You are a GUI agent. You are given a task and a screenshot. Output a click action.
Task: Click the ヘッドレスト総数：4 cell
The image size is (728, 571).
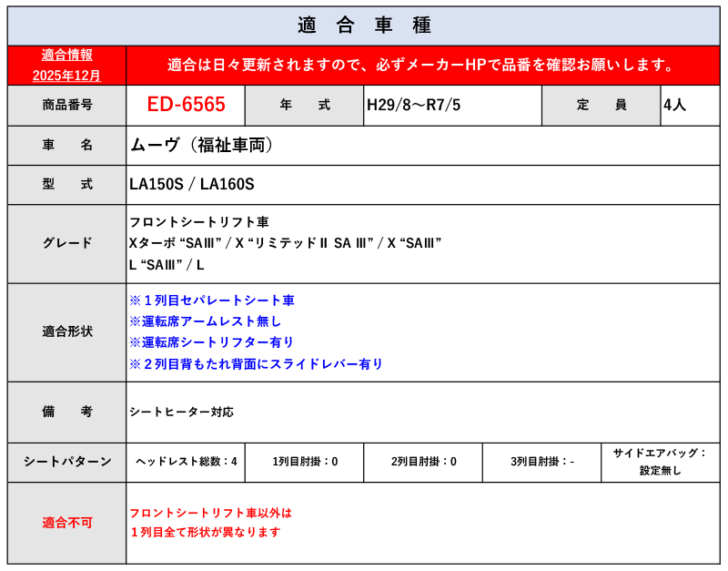[x=186, y=462]
